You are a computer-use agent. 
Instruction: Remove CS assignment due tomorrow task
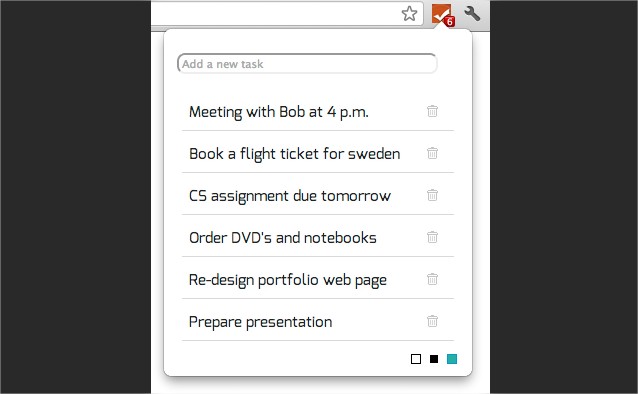click(432, 195)
